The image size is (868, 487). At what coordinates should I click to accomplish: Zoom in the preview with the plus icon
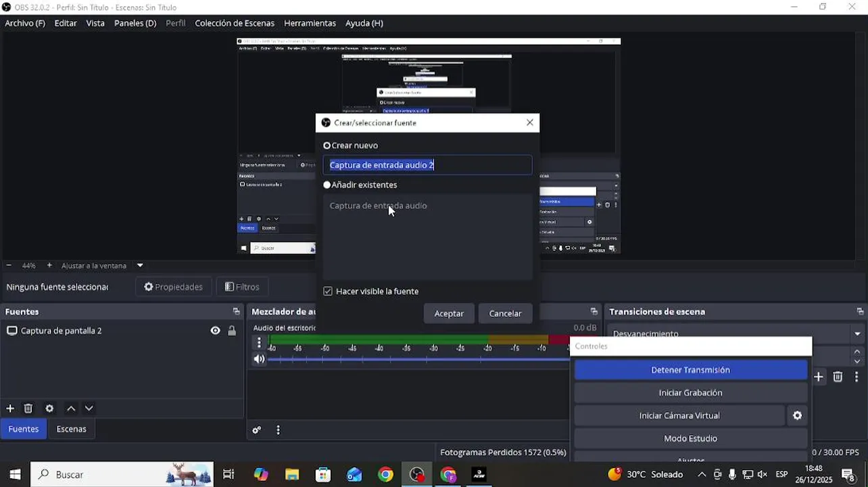[49, 265]
